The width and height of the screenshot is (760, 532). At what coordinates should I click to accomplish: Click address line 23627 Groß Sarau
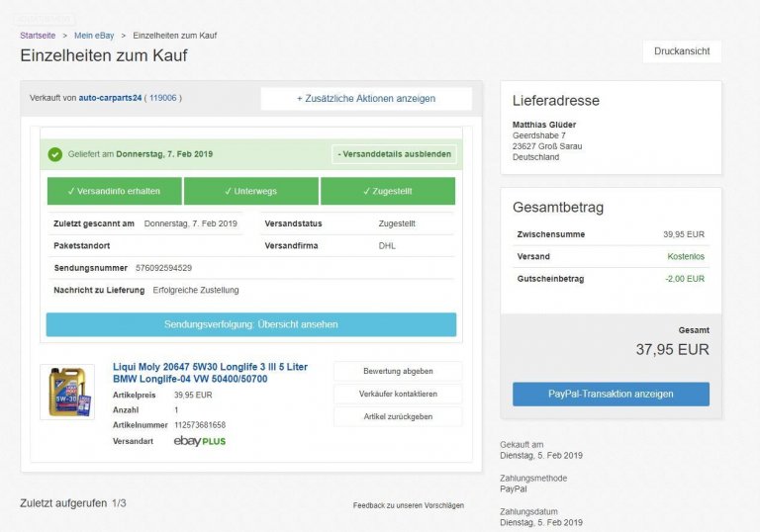pyautogui.click(x=547, y=146)
